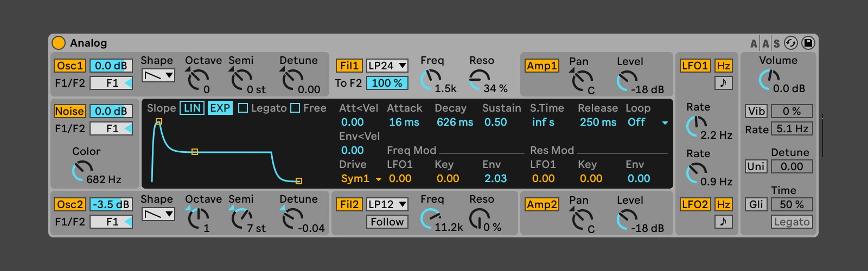Click the Vib amount 0 % field
This screenshot has width=868, height=271.
pos(792,111)
